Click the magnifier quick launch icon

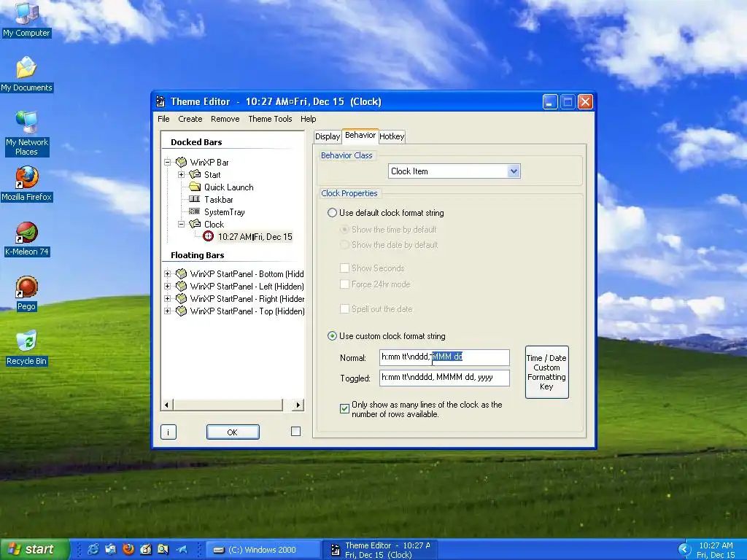(163, 550)
